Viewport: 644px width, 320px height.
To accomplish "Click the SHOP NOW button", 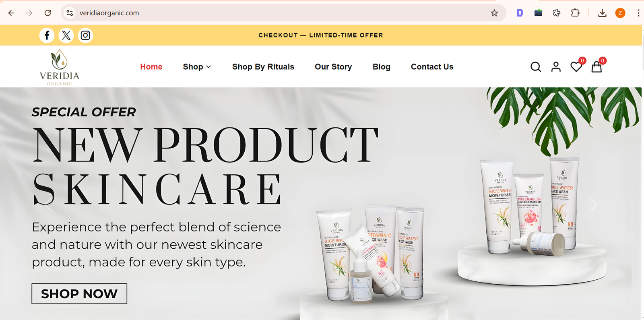I will (79, 294).
